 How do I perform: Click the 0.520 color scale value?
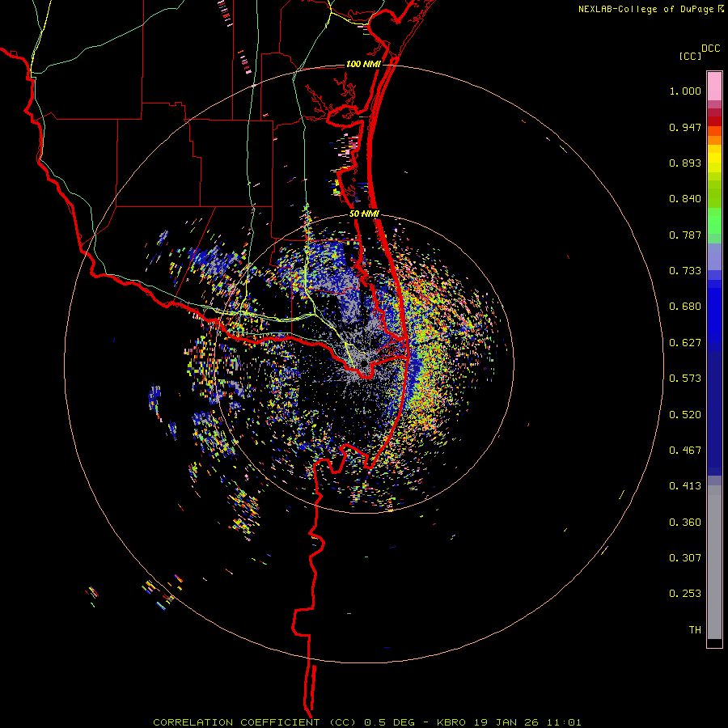685,414
